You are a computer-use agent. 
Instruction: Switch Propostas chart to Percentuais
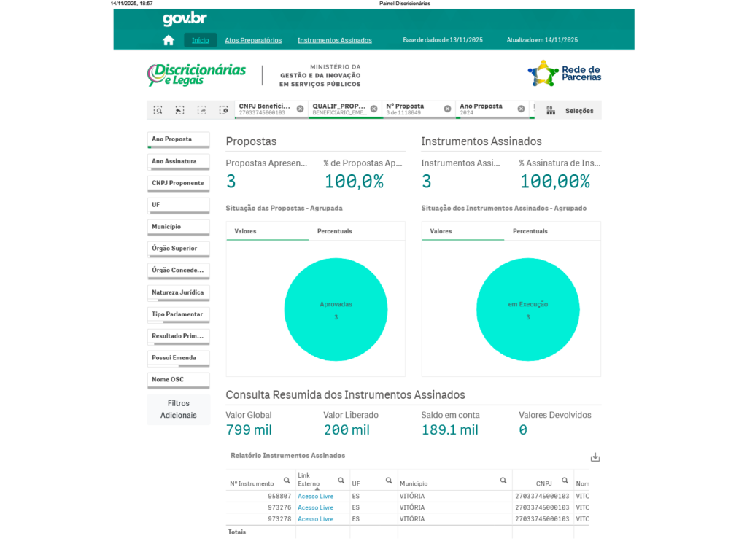[x=334, y=231]
